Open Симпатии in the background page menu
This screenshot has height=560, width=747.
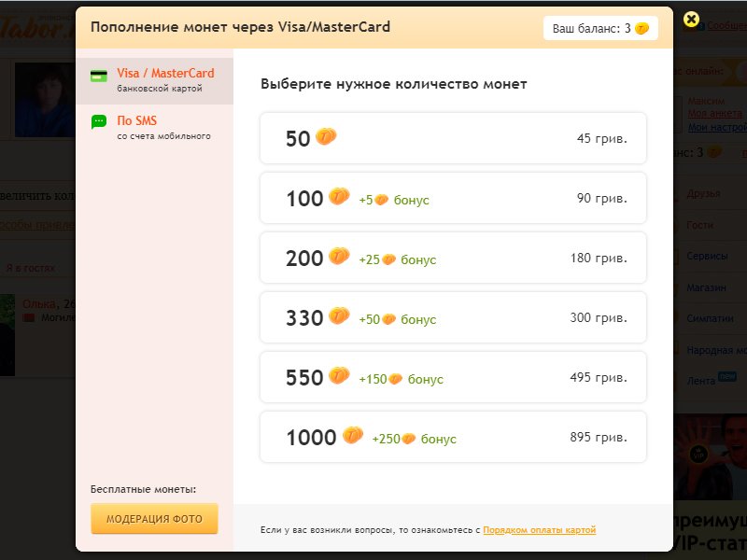click(x=710, y=318)
